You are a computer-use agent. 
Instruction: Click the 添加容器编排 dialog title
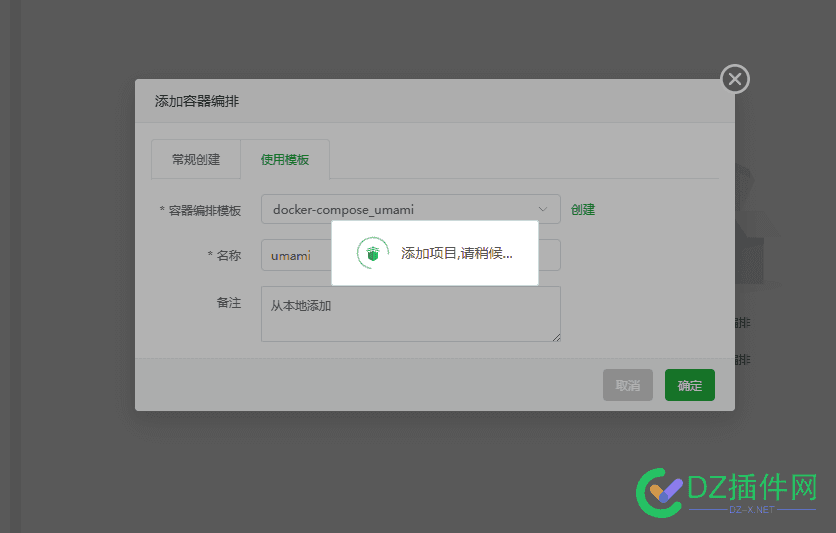(197, 101)
